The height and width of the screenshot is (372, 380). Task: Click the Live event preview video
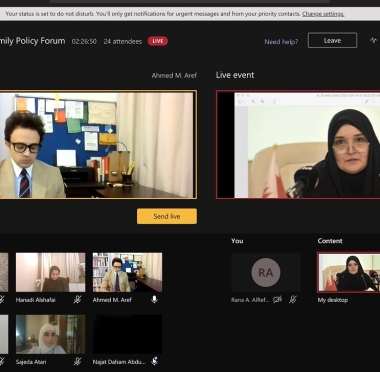pyautogui.click(x=298, y=145)
